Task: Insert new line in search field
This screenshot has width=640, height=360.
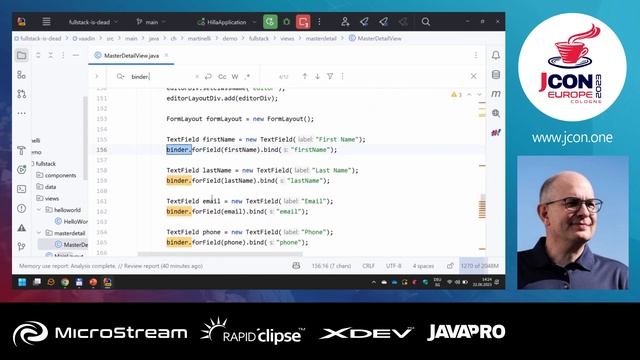Action: tap(208, 76)
